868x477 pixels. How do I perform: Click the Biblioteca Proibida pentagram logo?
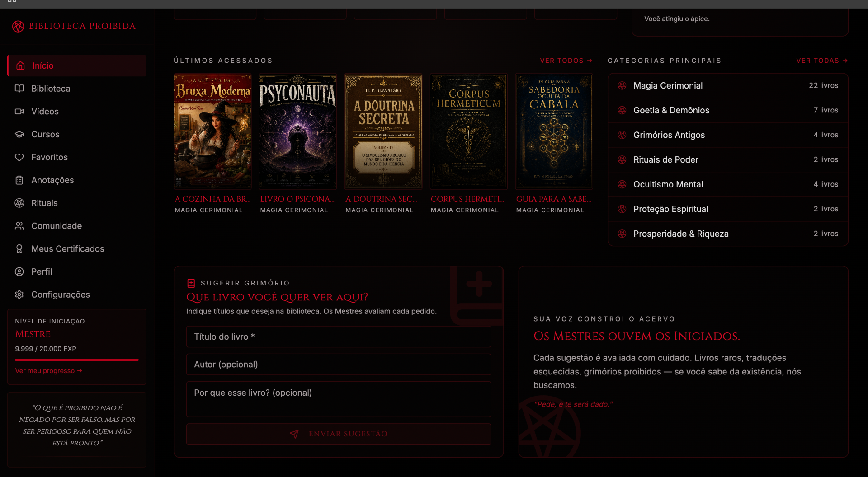coord(18,26)
